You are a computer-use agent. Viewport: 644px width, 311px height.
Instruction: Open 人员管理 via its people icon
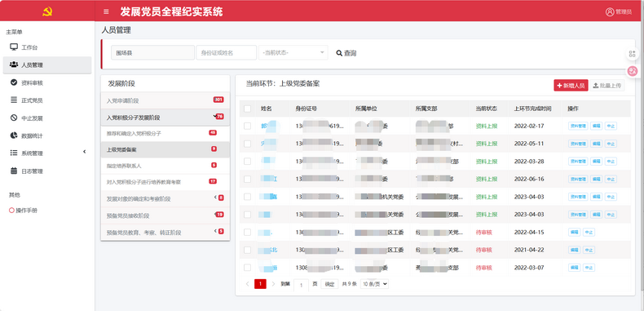point(14,64)
